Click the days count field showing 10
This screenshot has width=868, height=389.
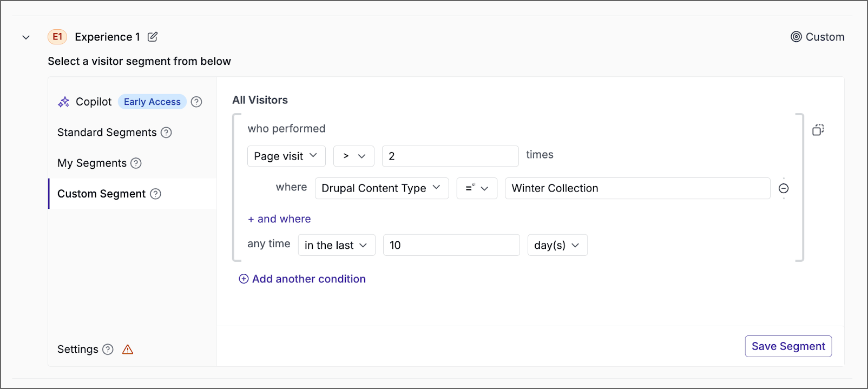(x=451, y=245)
